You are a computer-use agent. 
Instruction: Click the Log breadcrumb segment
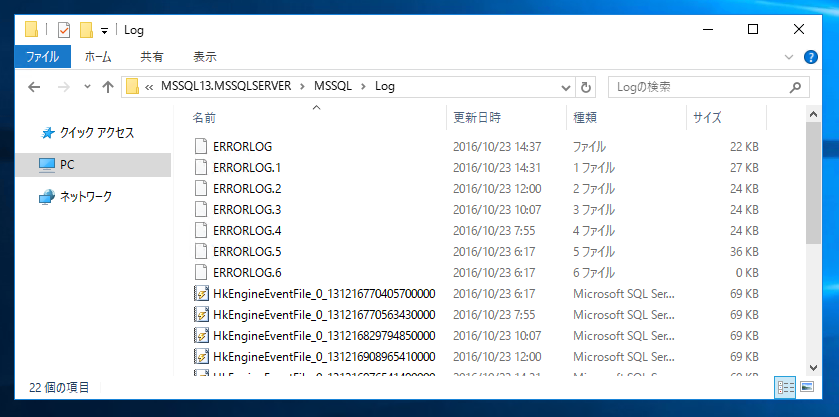coord(385,86)
